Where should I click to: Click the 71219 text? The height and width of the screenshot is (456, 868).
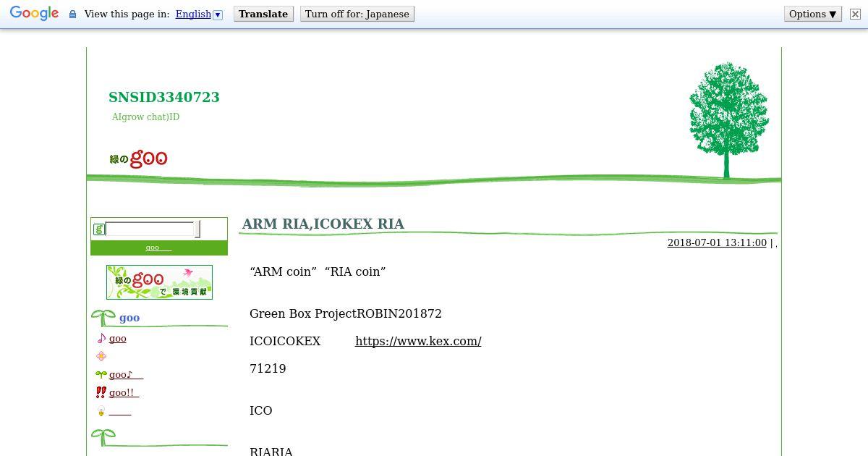pyautogui.click(x=268, y=368)
